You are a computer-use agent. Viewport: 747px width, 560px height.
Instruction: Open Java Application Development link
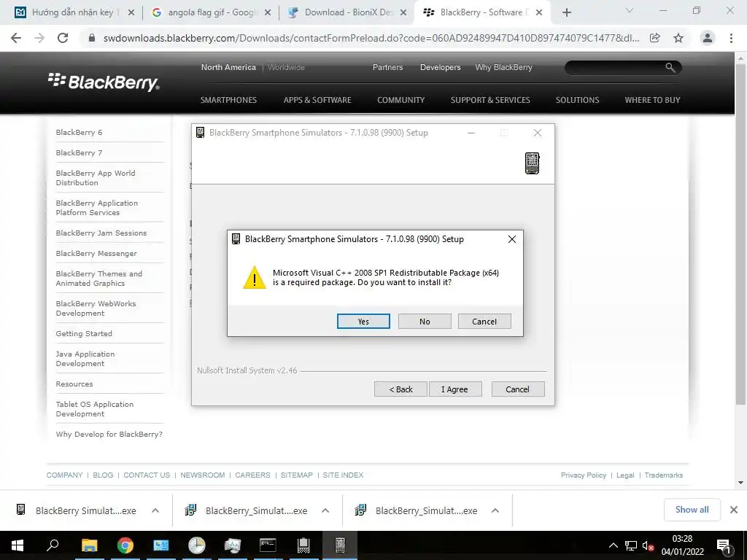point(85,359)
